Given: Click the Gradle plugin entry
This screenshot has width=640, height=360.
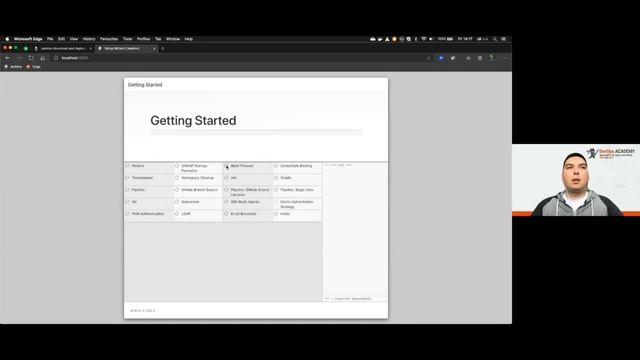Looking at the screenshot, I should point(297,180).
